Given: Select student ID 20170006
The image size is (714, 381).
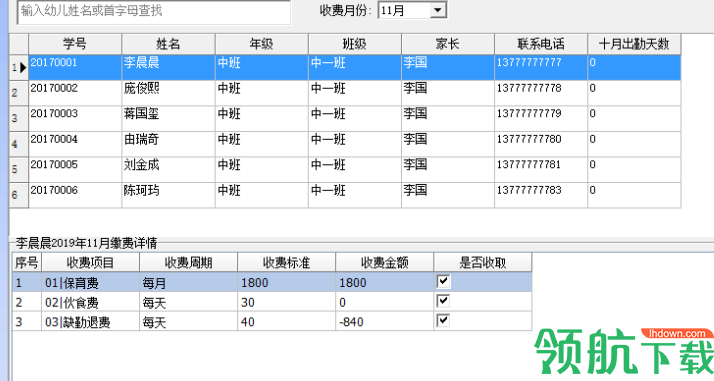Looking at the screenshot, I should point(75,195).
